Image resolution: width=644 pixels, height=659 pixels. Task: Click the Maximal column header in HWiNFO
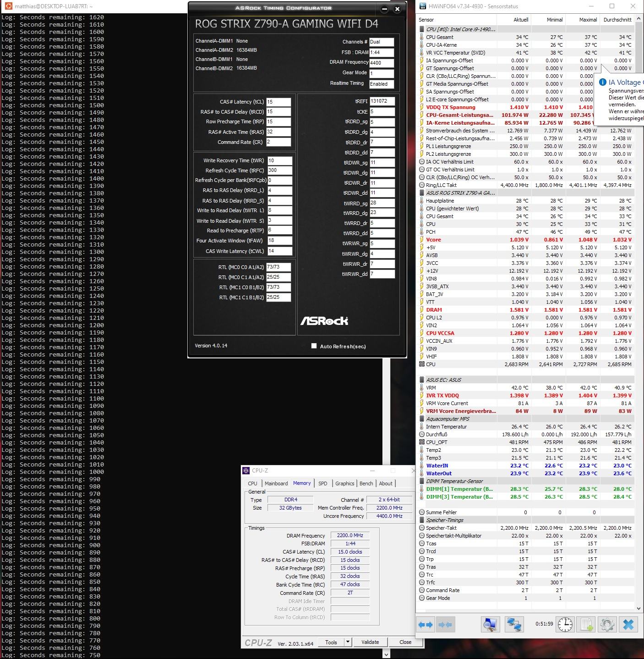(x=582, y=20)
